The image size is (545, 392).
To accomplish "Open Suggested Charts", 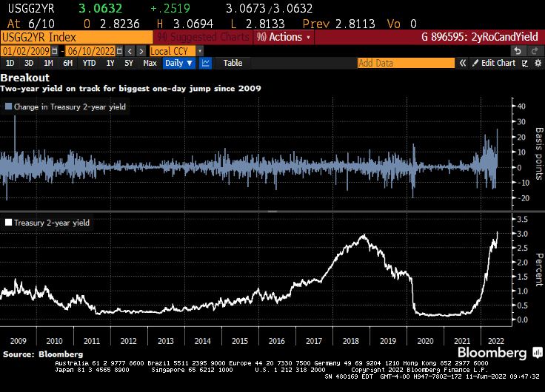I will pos(202,37).
